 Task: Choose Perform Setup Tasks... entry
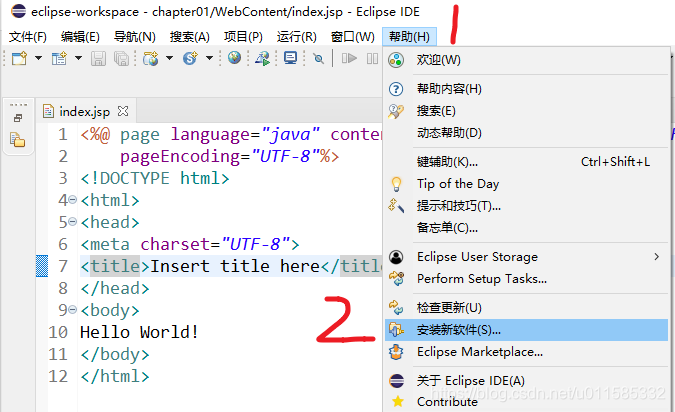pyautogui.click(x=526, y=279)
